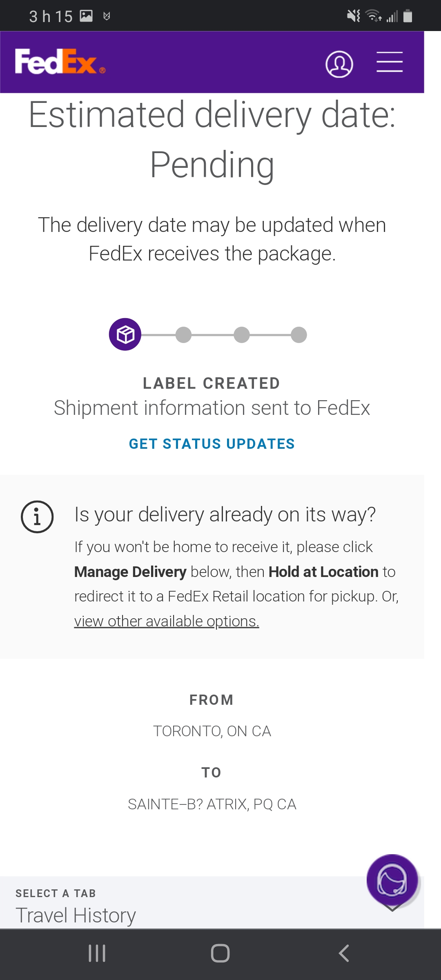
Task: Tap the last progress step dot
Action: 299,335
